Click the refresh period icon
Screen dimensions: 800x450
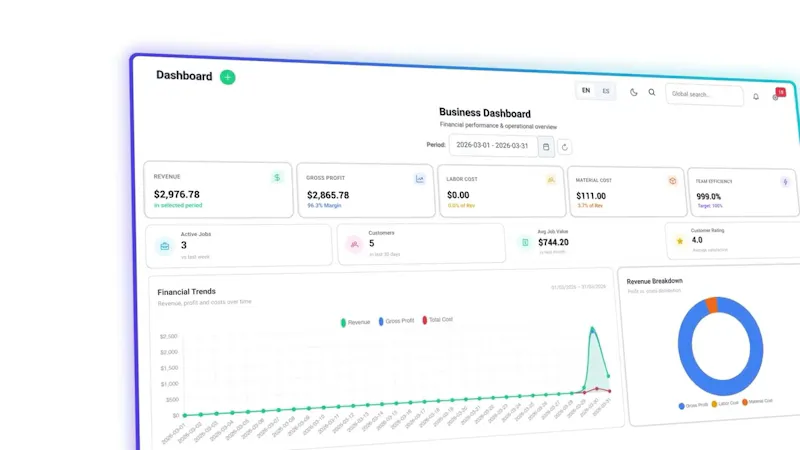point(564,147)
